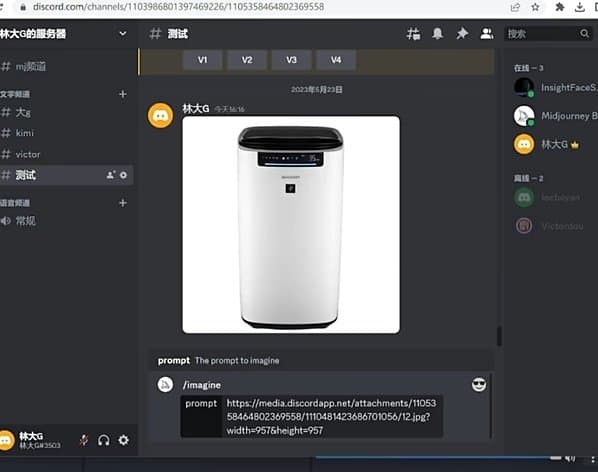Add a text channel with plus icon
Image resolution: width=598 pixels, height=472 pixels.
click(x=123, y=94)
